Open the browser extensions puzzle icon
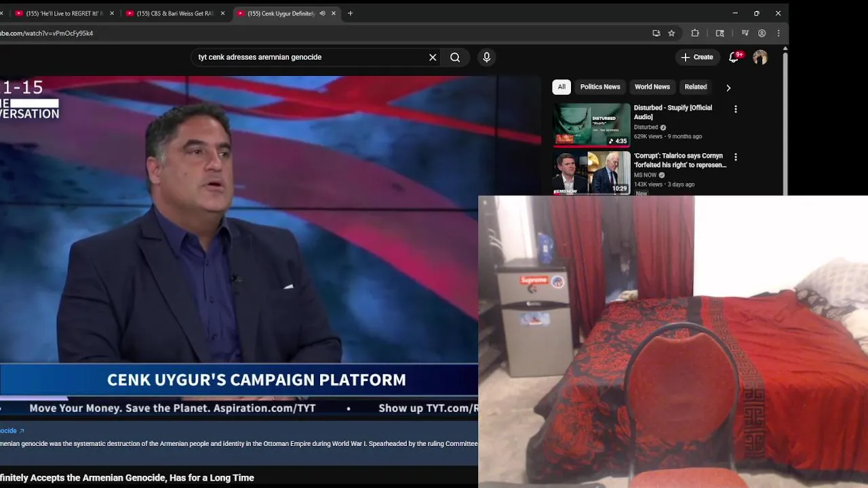868x488 pixels. click(x=695, y=33)
